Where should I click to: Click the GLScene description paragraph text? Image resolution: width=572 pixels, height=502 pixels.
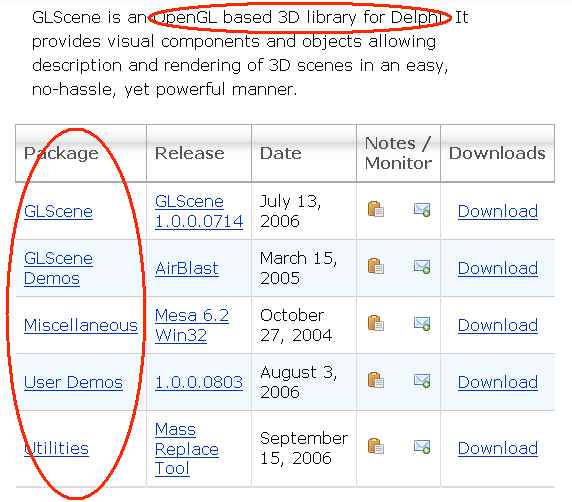point(250,53)
